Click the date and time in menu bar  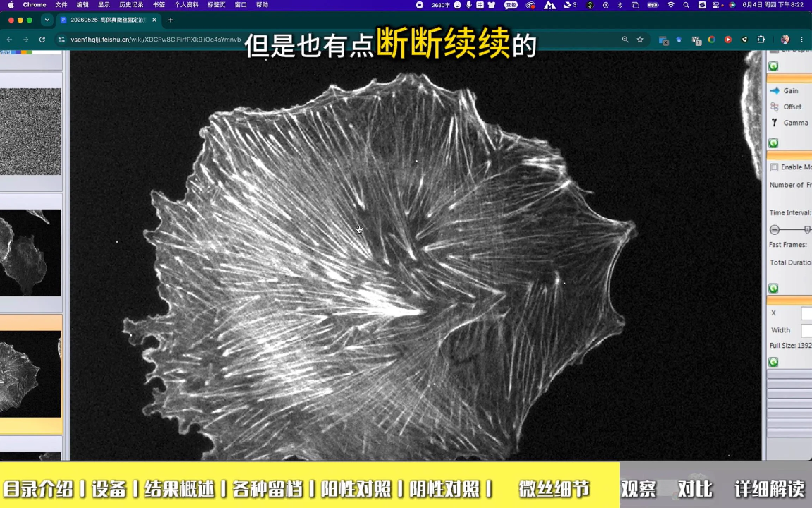click(x=773, y=5)
